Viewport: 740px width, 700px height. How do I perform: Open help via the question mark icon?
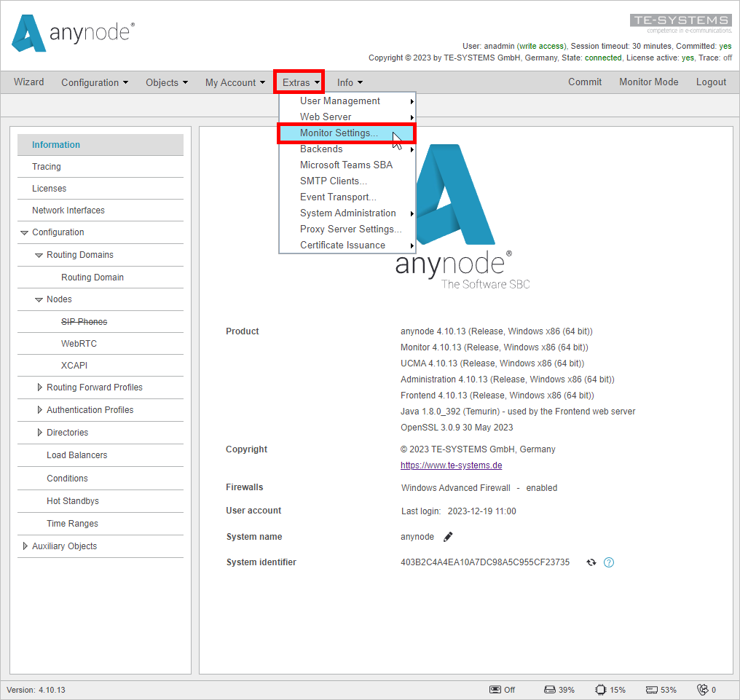pos(610,562)
